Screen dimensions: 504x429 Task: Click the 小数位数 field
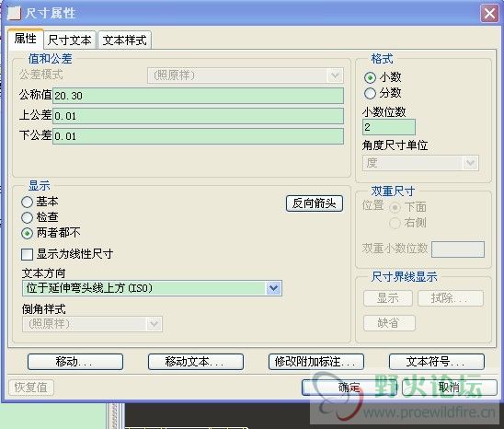(x=389, y=127)
